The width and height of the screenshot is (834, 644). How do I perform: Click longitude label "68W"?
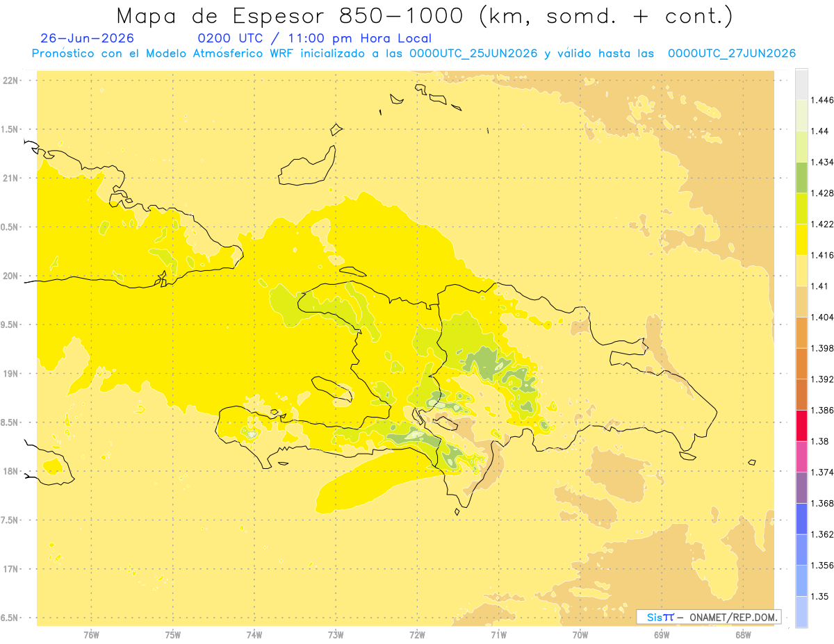pyautogui.click(x=743, y=634)
